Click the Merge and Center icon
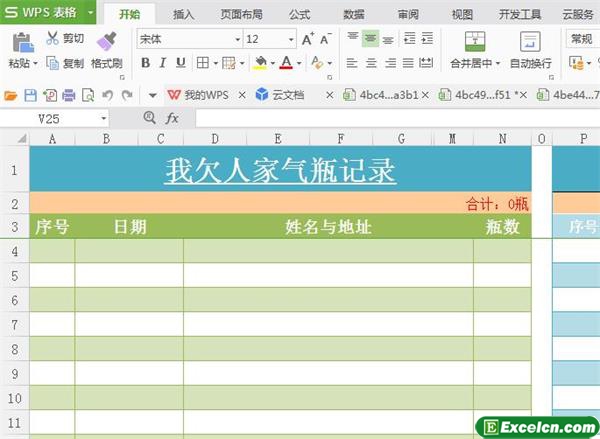 point(474,40)
